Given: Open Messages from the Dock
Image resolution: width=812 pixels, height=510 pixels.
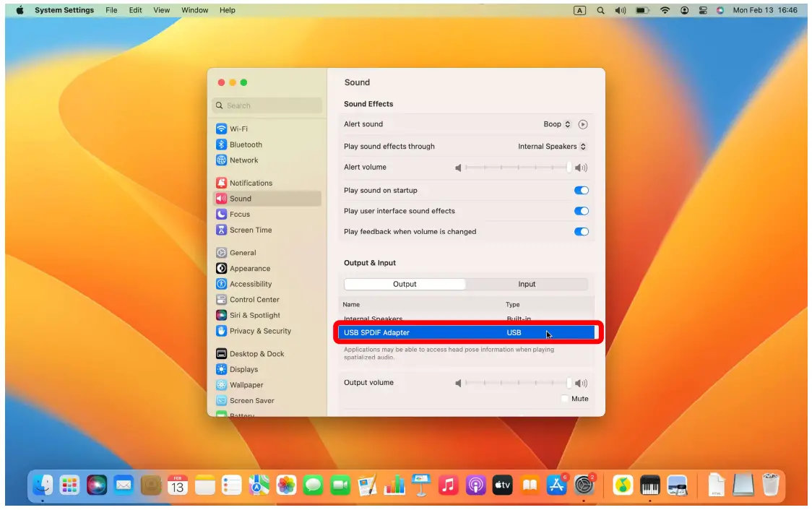Looking at the screenshot, I should 313,485.
